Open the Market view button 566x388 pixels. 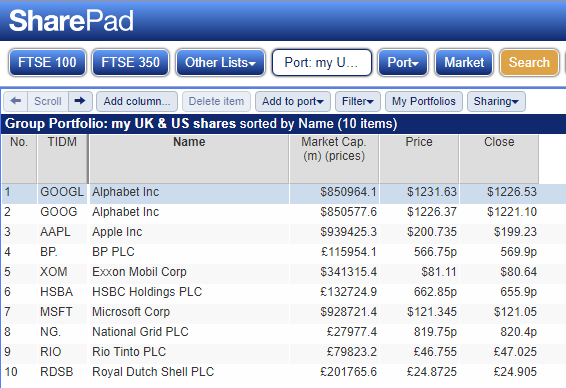point(464,62)
